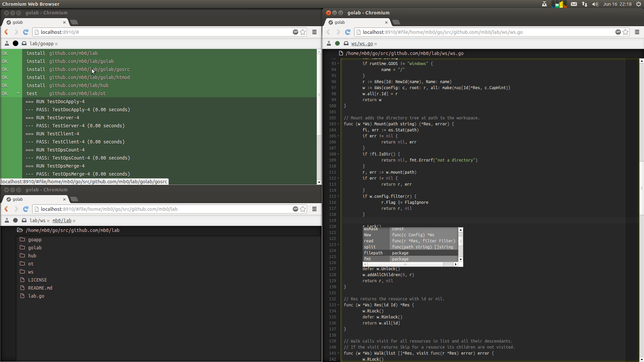Open the system sound volume indicator
The width and height of the screenshot is (644, 362).
coord(595,4)
